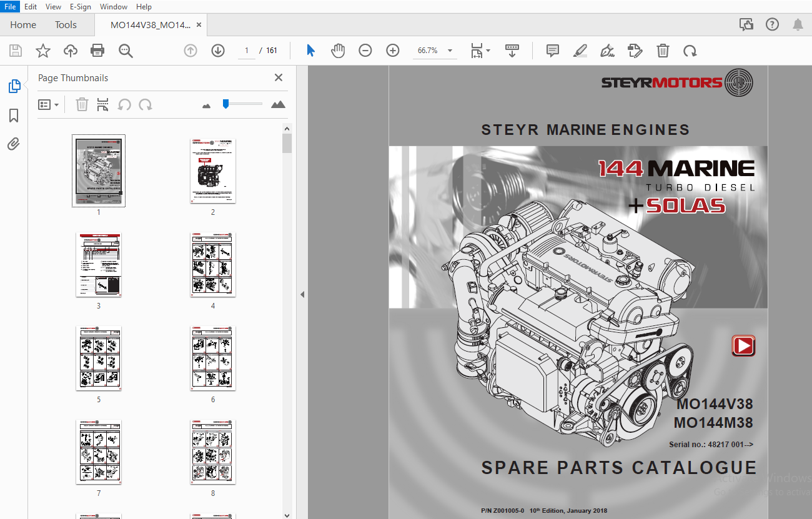Add a sticky note comment
The height and width of the screenshot is (519, 812).
click(x=553, y=51)
